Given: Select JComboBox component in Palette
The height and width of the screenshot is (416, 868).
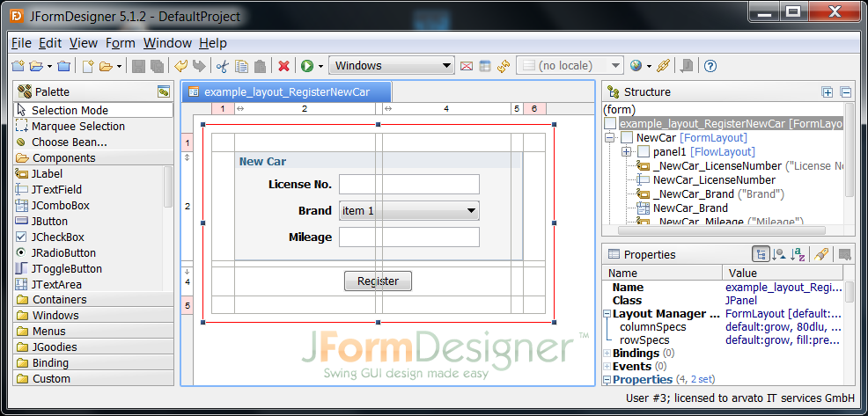Looking at the screenshot, I should tap(89, 205).
